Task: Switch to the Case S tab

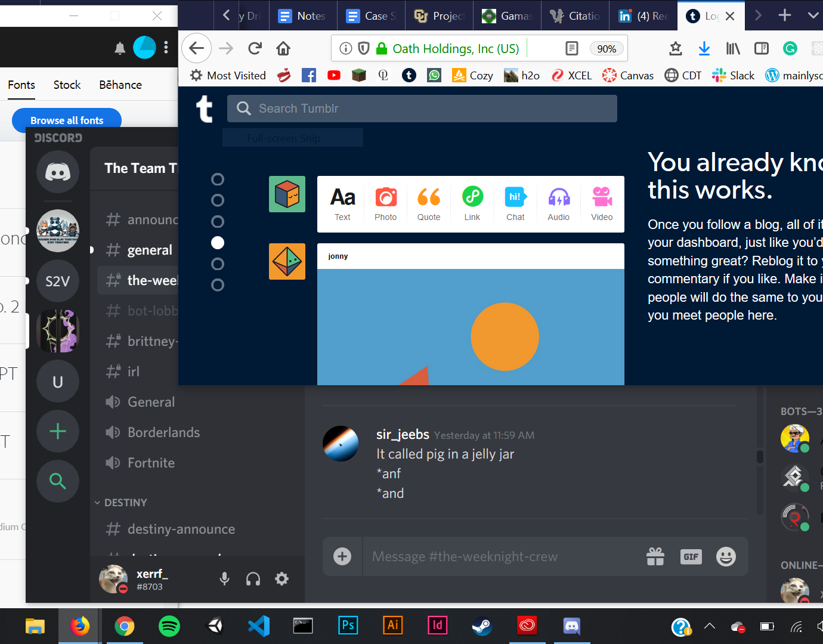Action: pyautogui.click(x=371, y=16)
